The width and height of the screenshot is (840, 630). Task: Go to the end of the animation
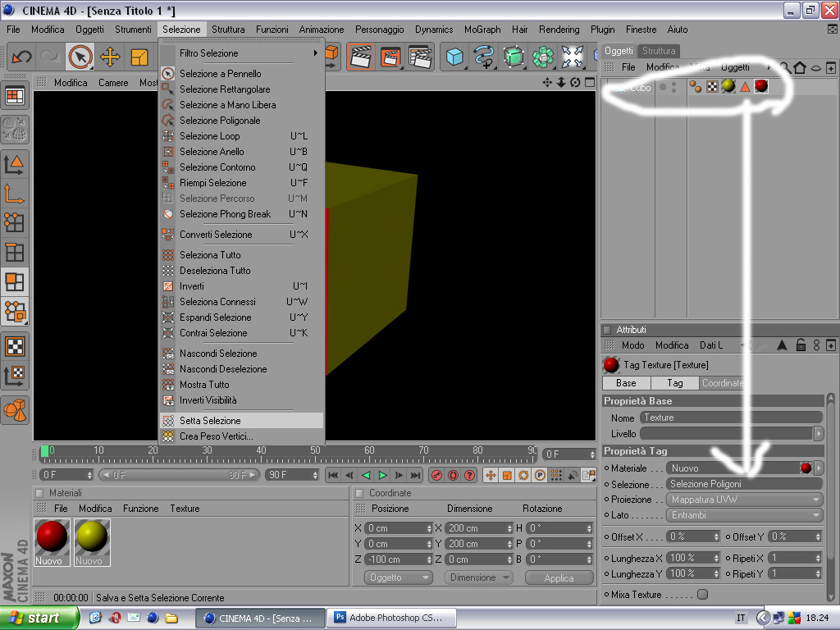pyautogui.click(x=416, y=475)
